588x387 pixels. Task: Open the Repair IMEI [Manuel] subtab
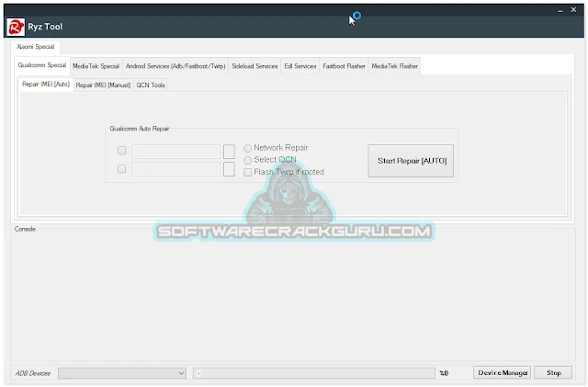(103, 85)
